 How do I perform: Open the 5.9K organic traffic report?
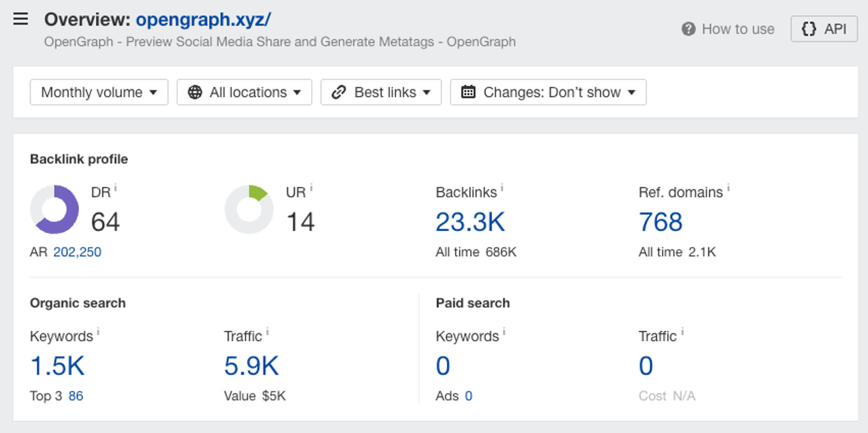click(x=251, y=366)
